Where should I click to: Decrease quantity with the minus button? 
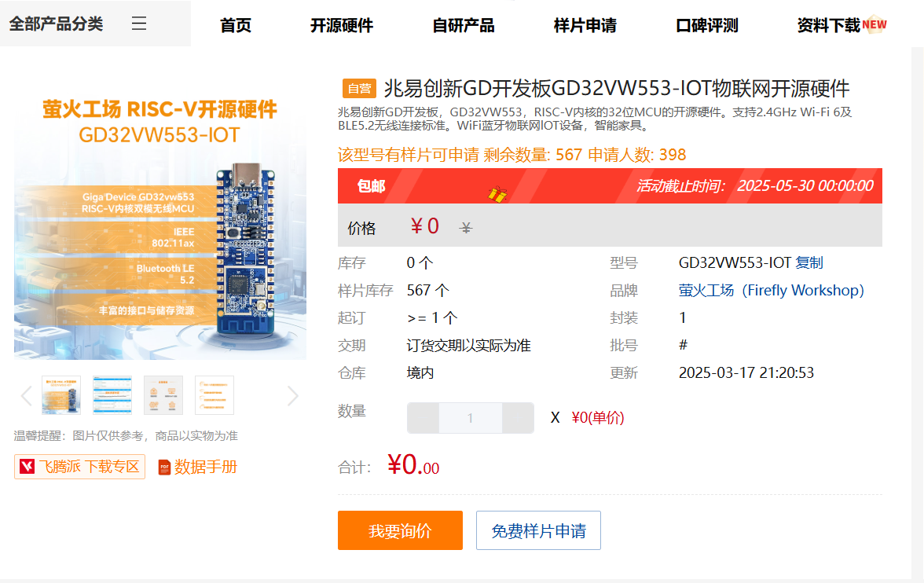pos(423,418)
